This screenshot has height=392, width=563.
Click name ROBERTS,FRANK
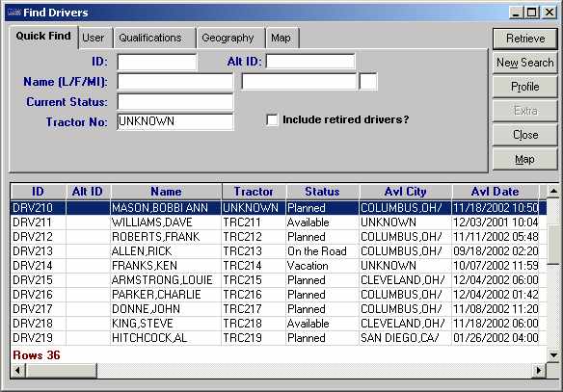156,237
